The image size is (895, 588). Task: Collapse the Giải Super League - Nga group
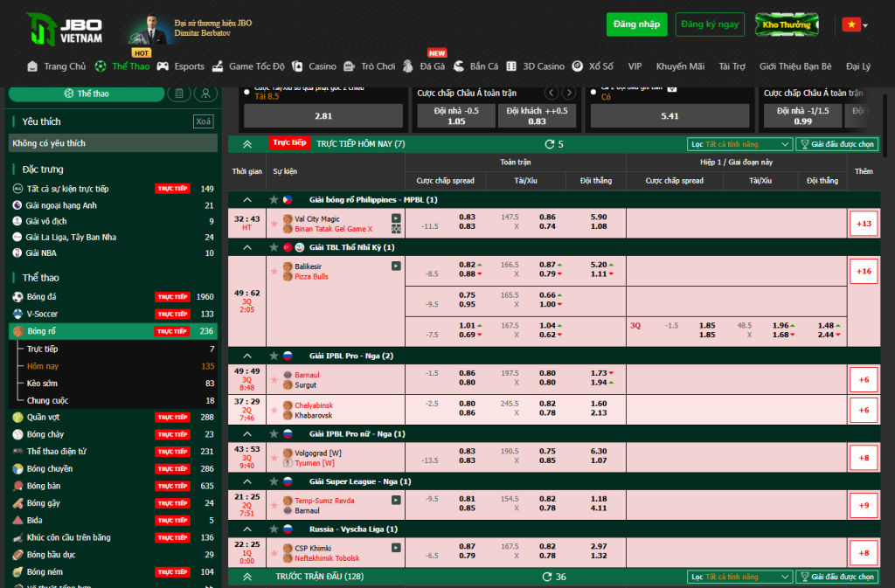[x=247, y=481]
